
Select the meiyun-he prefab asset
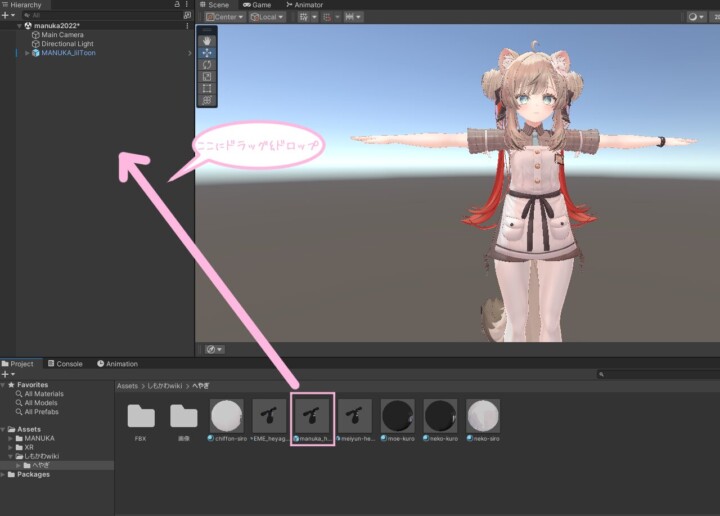click(x=355, y=421)
